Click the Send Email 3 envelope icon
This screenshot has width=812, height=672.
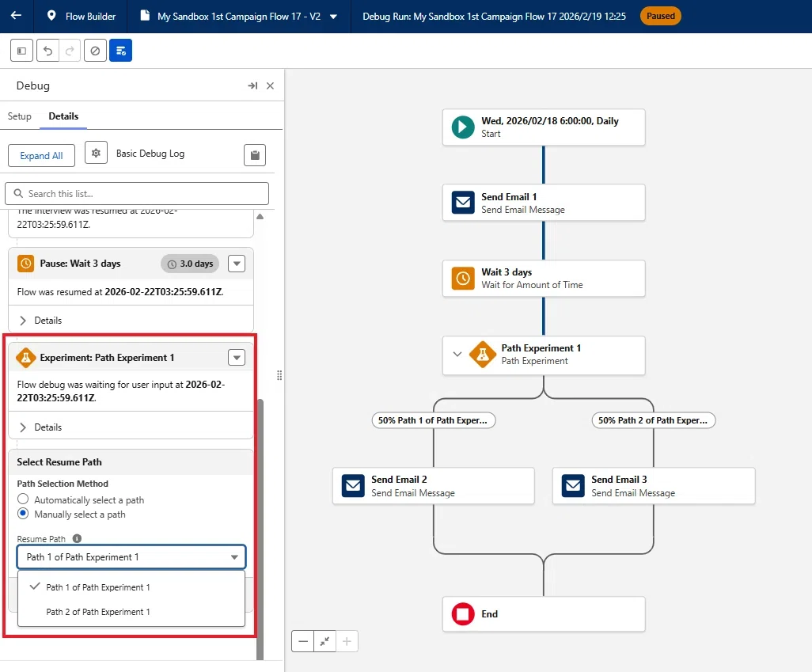click(x=573, y=485)
